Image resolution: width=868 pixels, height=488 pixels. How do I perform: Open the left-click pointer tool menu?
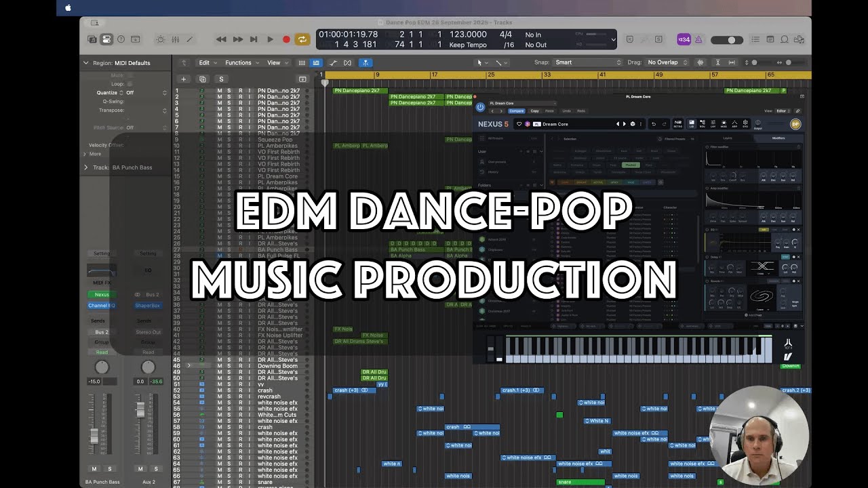481,62
